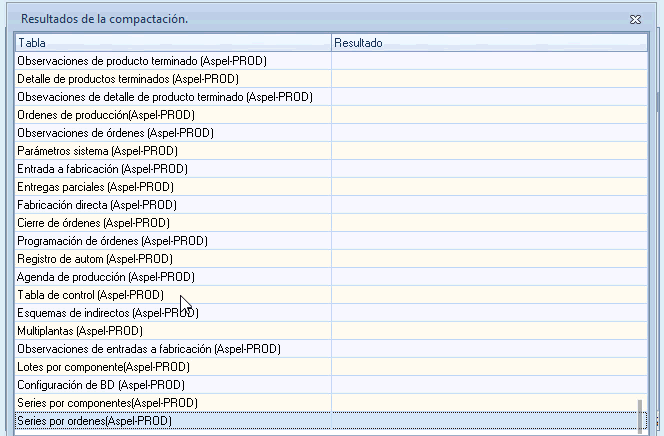The height and width of the screenshot is (436, 664).
Task: Select row Cierre de órdenes (Aspel-PROD)
Action: click(x=331, y=223)
